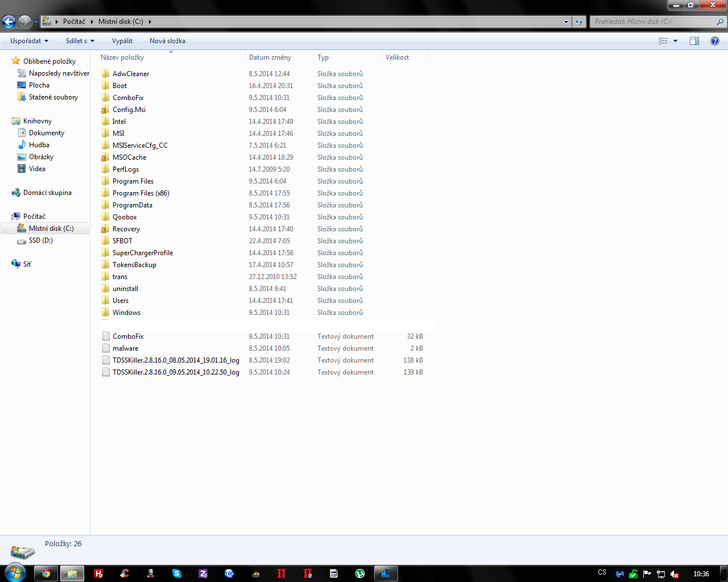This screenshot has width=728, height=582.
Task: Click the magnifier icon in search box
Action: point(721,22)
